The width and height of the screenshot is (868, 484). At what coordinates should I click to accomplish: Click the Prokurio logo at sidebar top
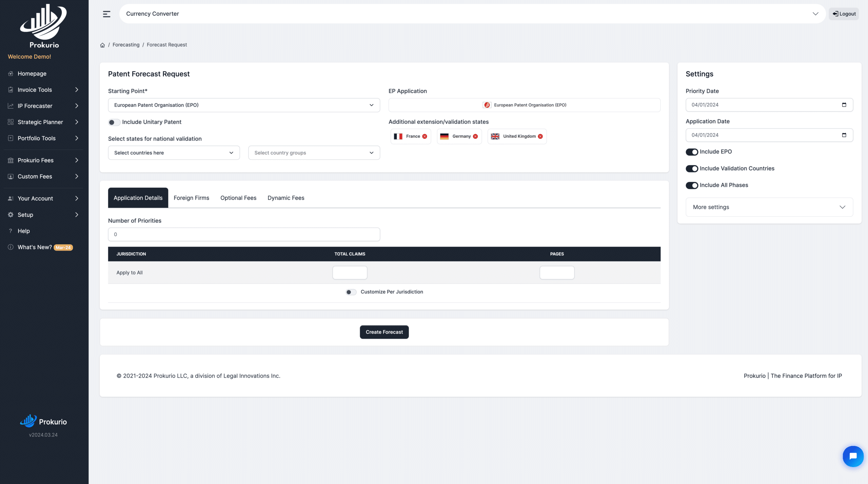point(44,26)
